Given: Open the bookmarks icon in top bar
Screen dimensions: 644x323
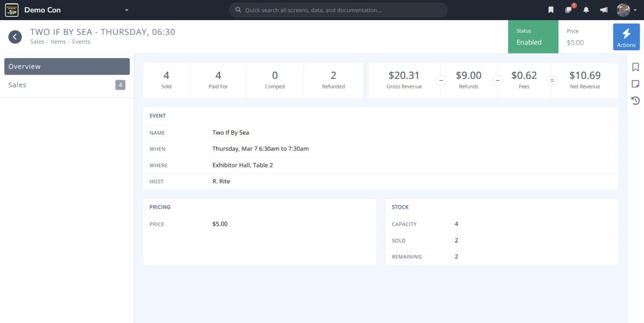Looking at the screenshot, I should click(x=551, y=10).
